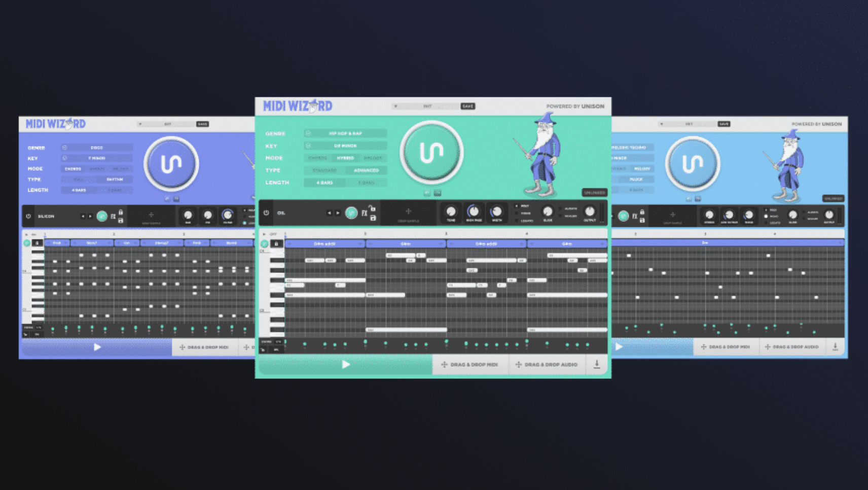Click the save disk icon in green synth strip
The width and height of the screenshot is (868, 490).
(x=373, y=218)
